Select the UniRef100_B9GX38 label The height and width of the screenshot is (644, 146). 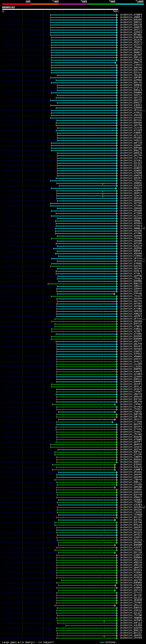coord(131,25)
